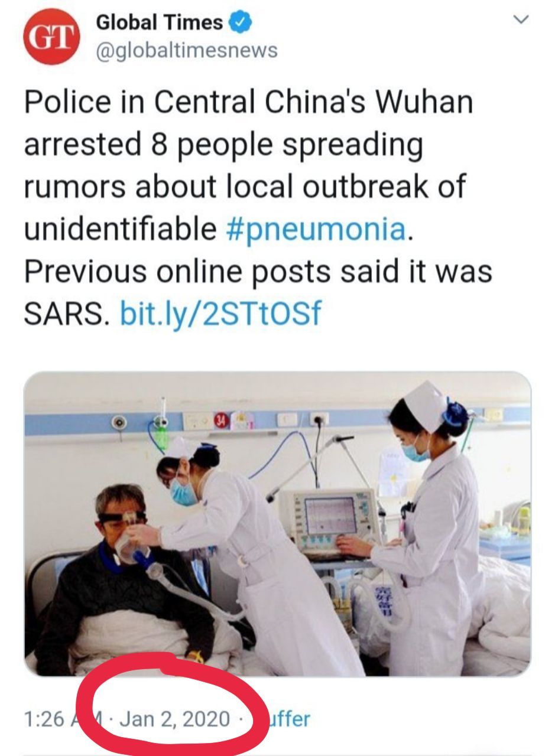Click the red number 34 bed sign

221,421
